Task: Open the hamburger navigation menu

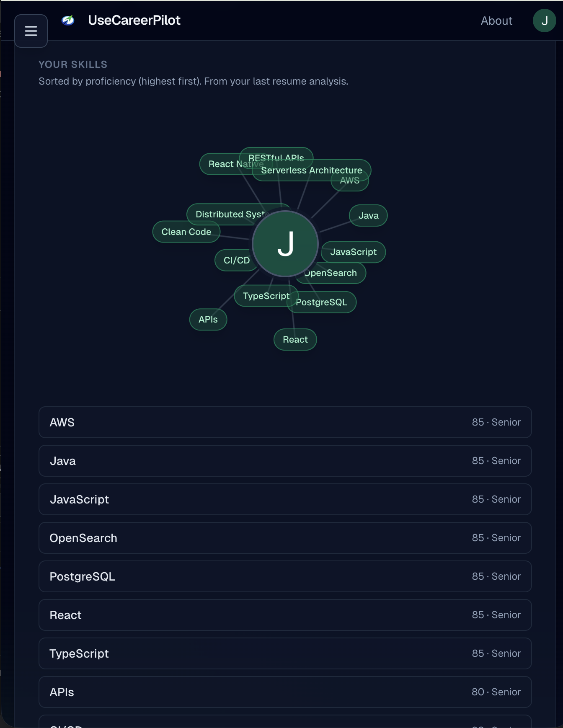Action: [x=31, y=31]
